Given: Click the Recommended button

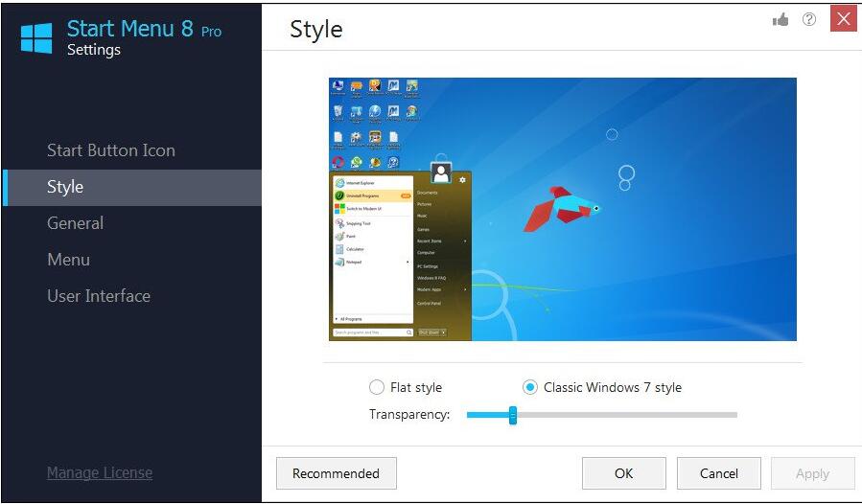Looking at the screenshot, I should [336, 473].
